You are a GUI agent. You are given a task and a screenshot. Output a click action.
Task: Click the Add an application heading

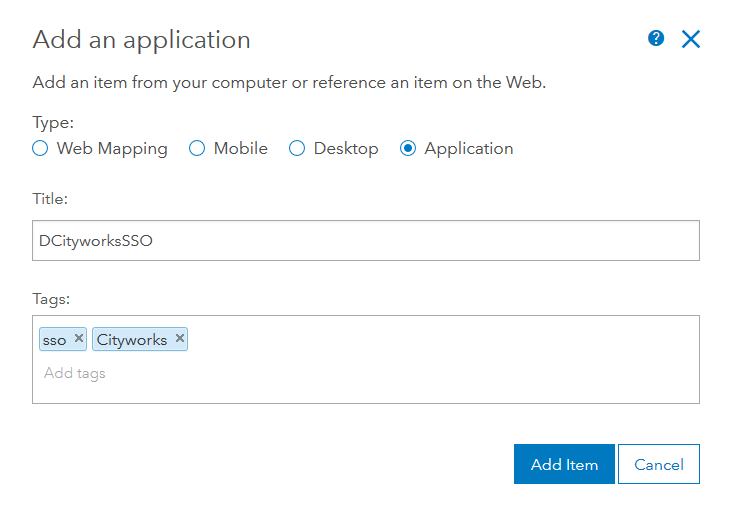pos(141,40)
